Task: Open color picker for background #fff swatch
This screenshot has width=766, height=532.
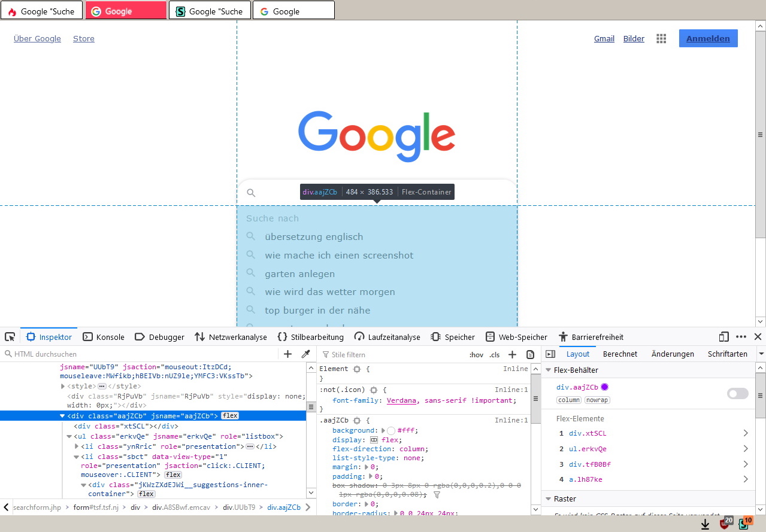Action: click(x=390, y=430)
